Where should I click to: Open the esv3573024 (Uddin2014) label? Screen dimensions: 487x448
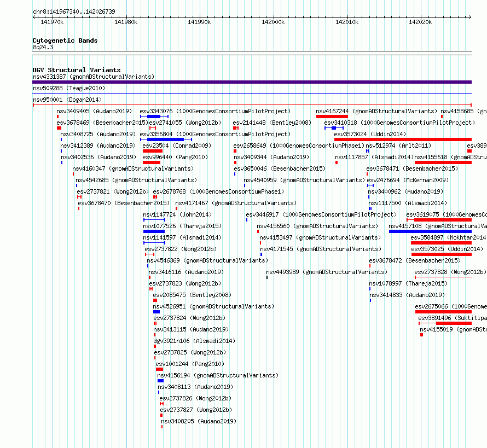370,134
